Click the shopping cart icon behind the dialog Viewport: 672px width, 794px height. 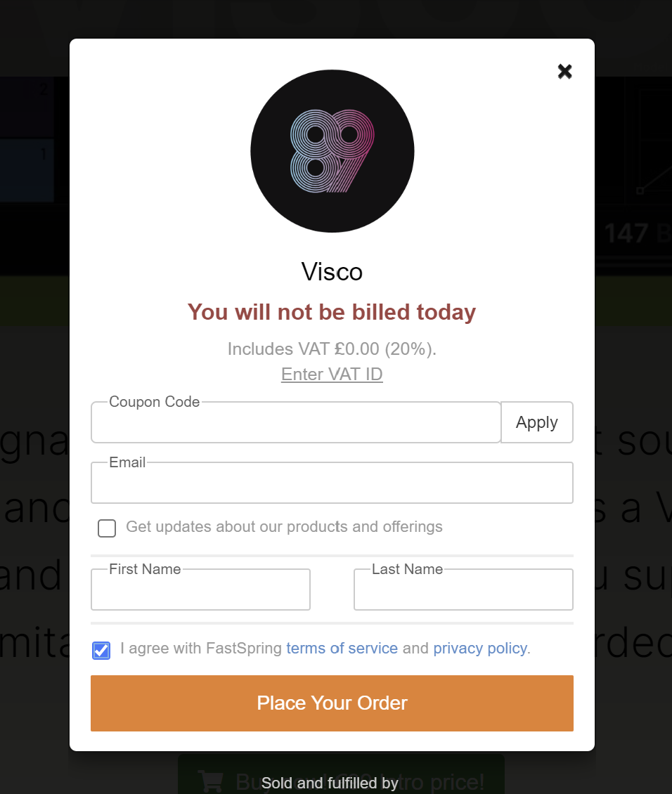point(211,781)
